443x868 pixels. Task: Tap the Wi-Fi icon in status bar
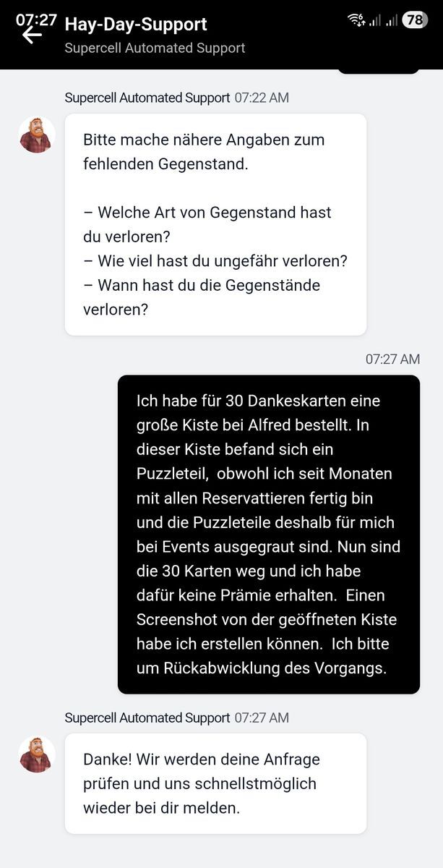point(356,20)
